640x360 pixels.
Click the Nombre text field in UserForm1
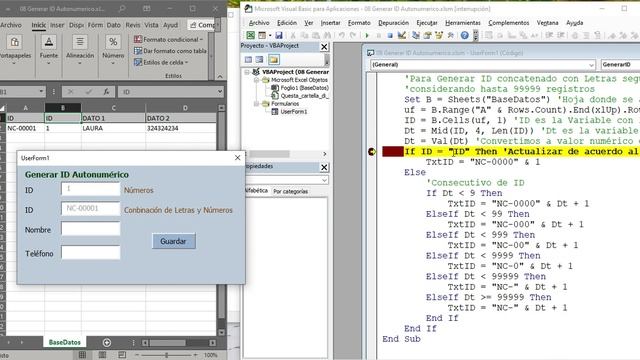point(91,229)
